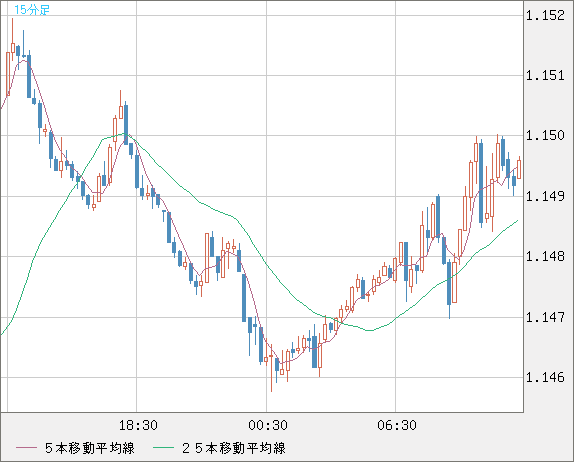This screenshot has width=574, height=462.
Task: Select the 1.149 price axis label
Action: (545, 196)
